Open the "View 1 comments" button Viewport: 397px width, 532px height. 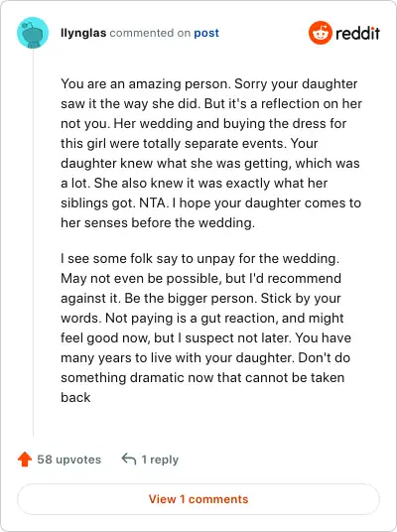[198, 499]
